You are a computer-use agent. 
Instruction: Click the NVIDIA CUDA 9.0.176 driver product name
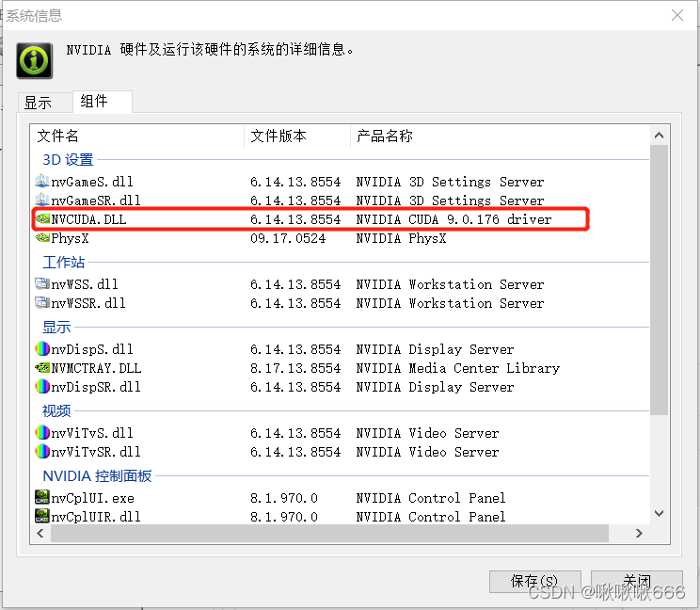coord(453,219)
